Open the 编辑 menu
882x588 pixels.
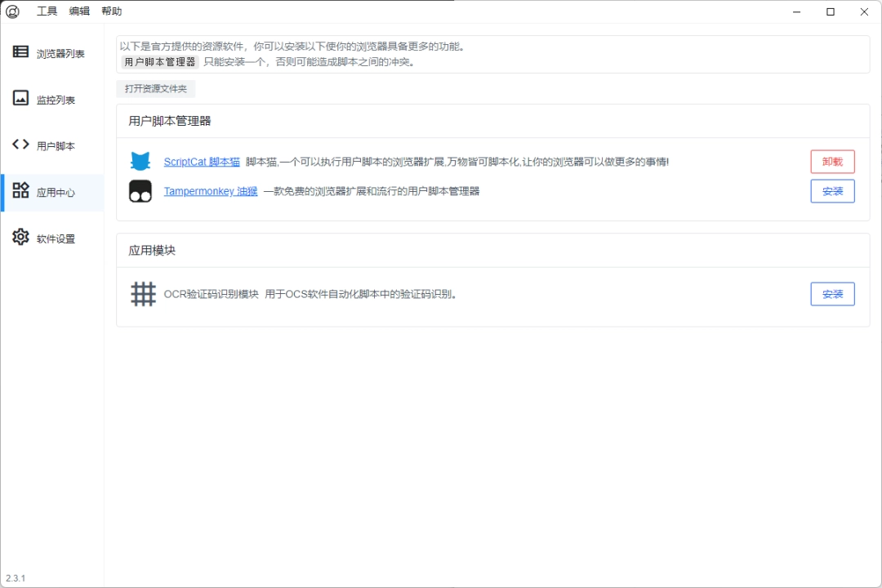78,11
